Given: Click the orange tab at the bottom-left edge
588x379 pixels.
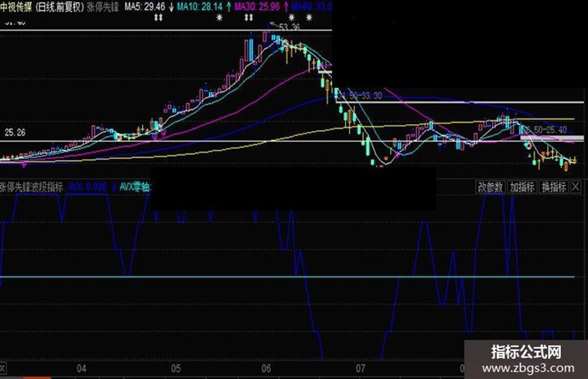Looking at the screenshot, I should 37,378.
